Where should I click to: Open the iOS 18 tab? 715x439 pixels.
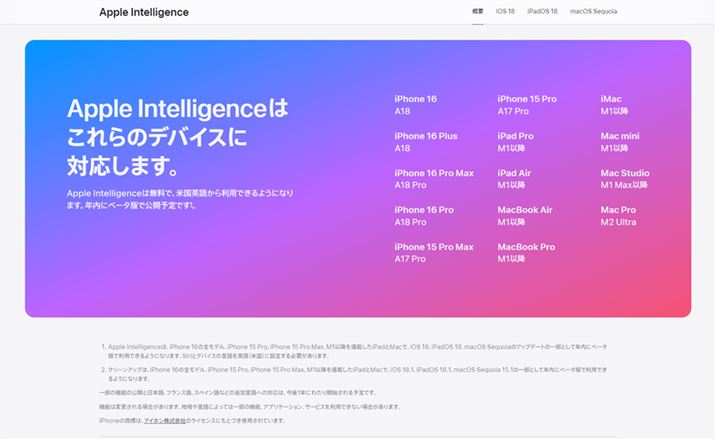[505, 11]
